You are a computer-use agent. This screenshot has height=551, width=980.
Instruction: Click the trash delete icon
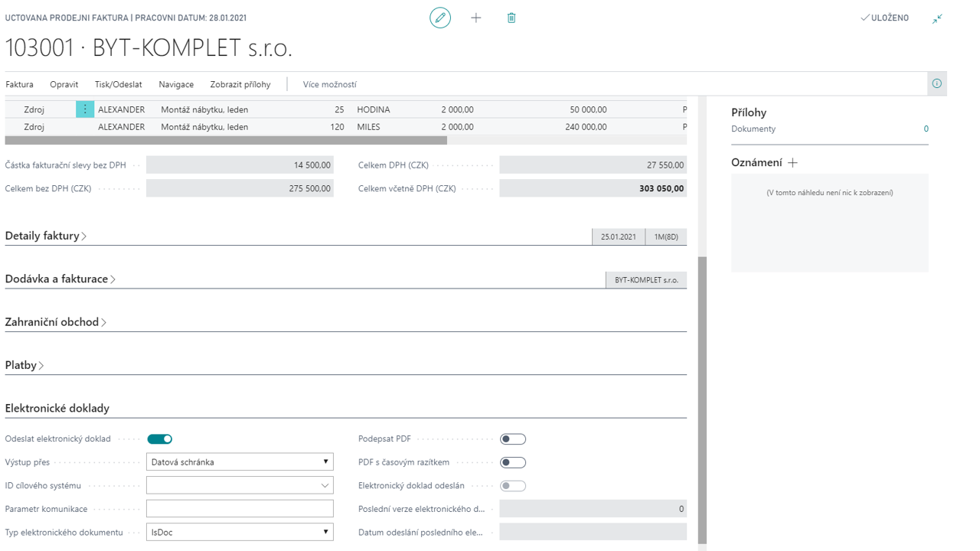pyautogui.click(x=511, y=18)
